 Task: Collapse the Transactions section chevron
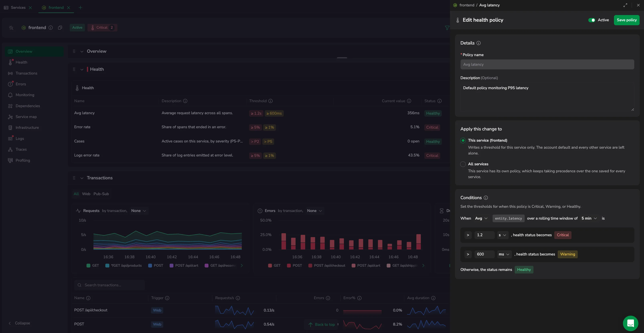pyautogui.click(x=82, y=178)
